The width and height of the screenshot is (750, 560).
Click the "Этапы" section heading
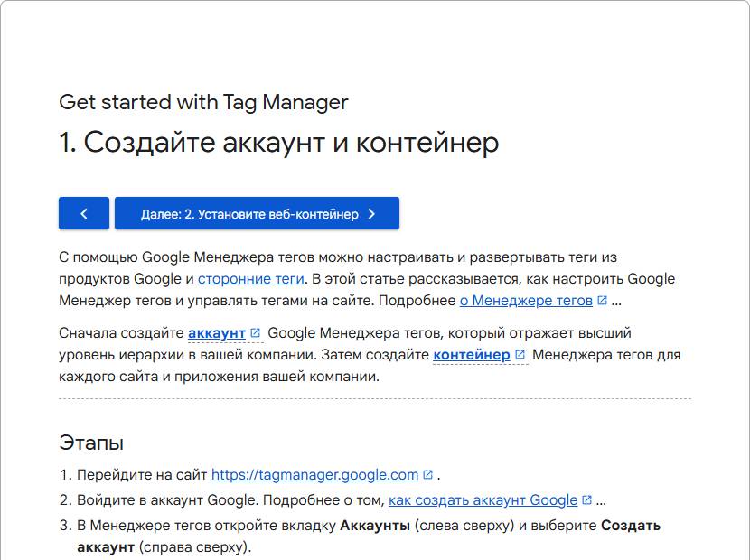[x=91, y=443]
